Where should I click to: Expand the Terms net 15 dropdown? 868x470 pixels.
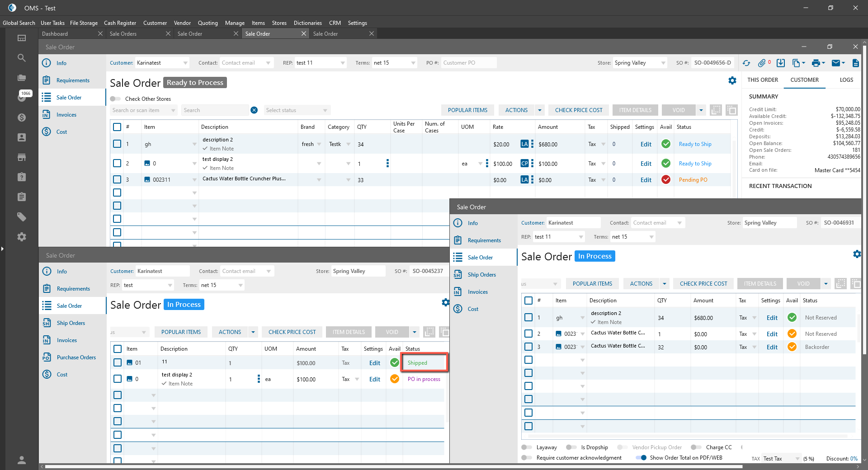pos(413,63)
